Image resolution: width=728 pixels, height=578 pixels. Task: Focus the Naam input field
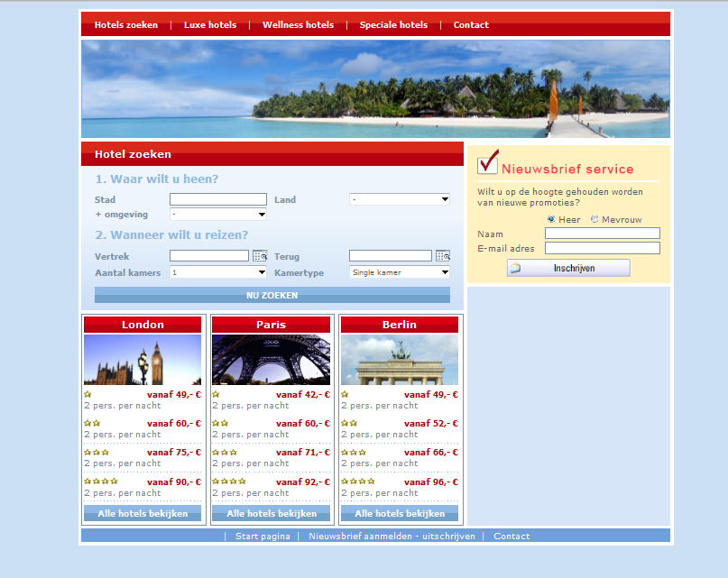pos(603,233)
